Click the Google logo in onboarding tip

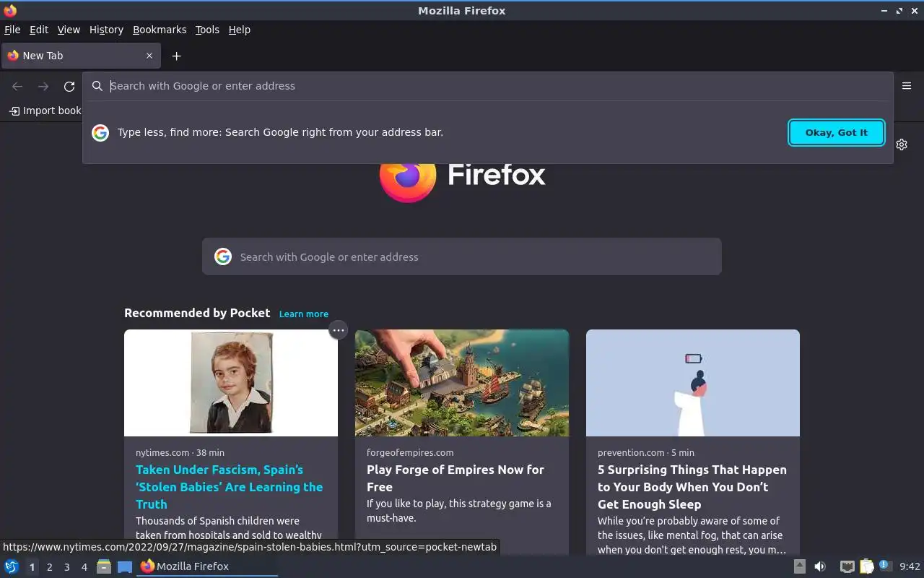(100, 132)
